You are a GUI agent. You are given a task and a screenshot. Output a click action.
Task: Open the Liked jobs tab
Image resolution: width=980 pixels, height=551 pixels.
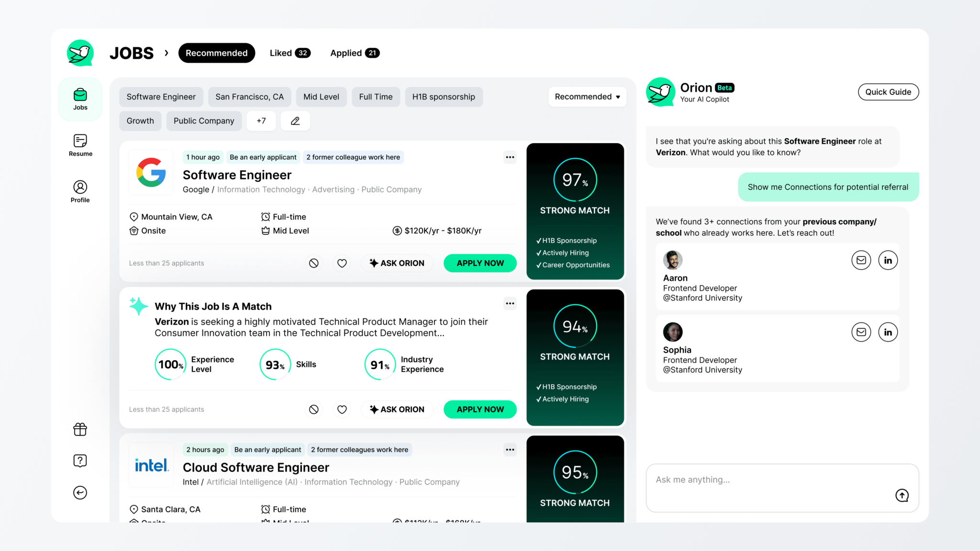290,53
